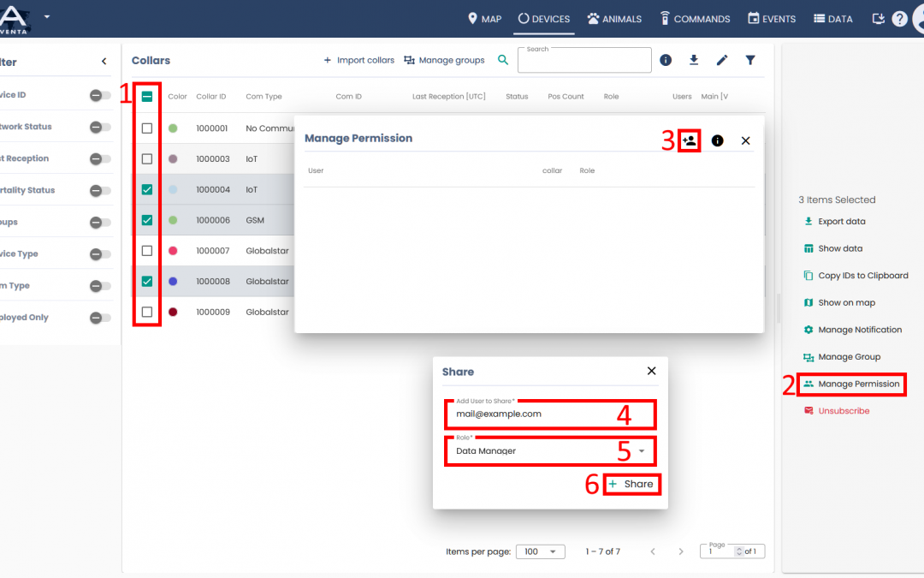Screen dimensions: 924x578
Task: Open the Events tab
Action: click(x=772, y=19)
